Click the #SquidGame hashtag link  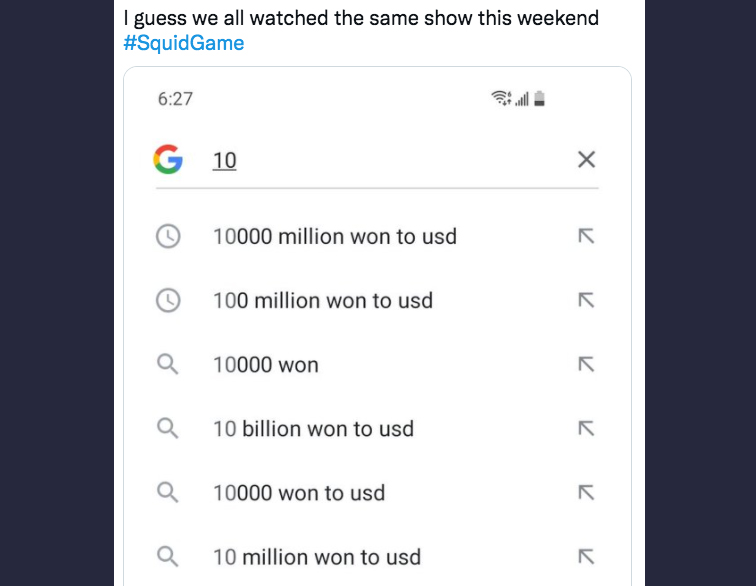[184, 43]
